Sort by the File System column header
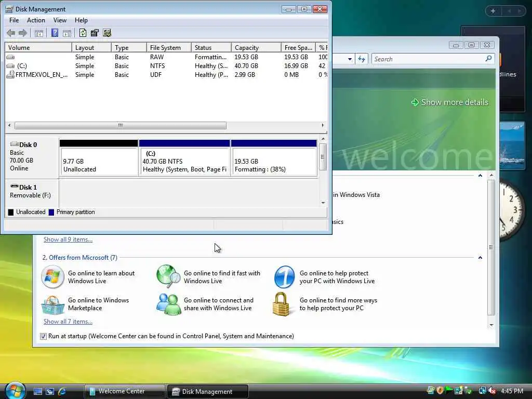 click(169, 48)
